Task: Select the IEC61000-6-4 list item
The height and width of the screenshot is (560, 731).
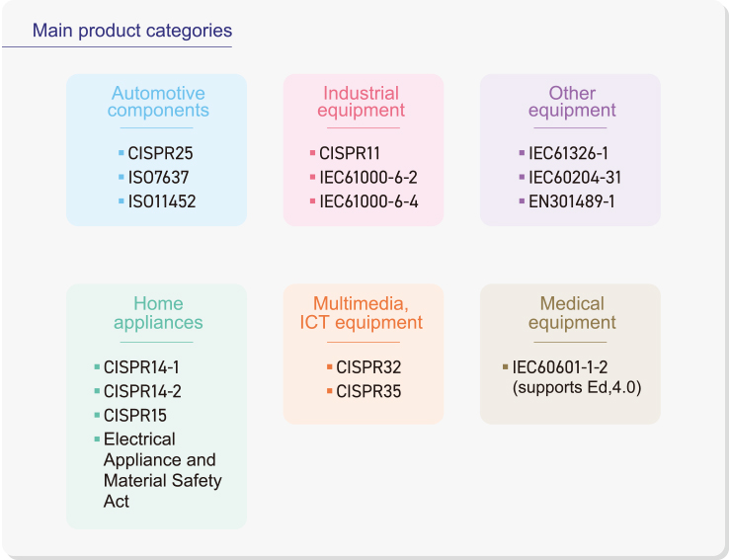Action: point(367,201)
